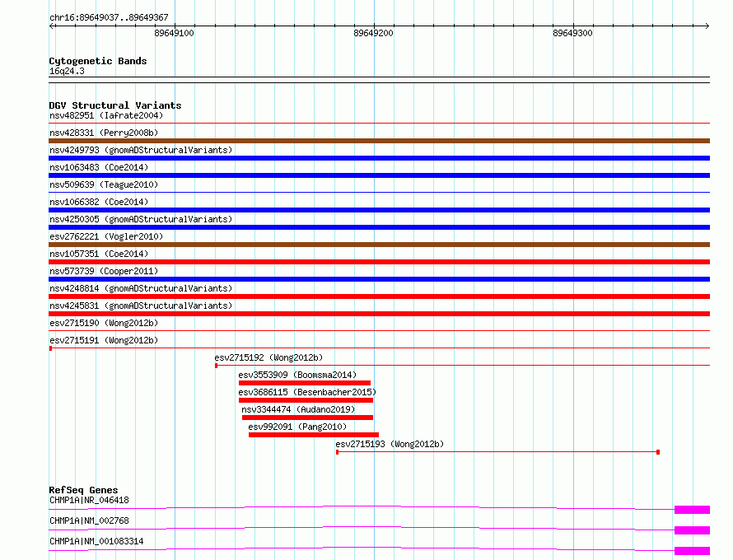The image size is (733, 560).
Task: Click the magenta exon block of NR_046418
Action: click(693, 510)
